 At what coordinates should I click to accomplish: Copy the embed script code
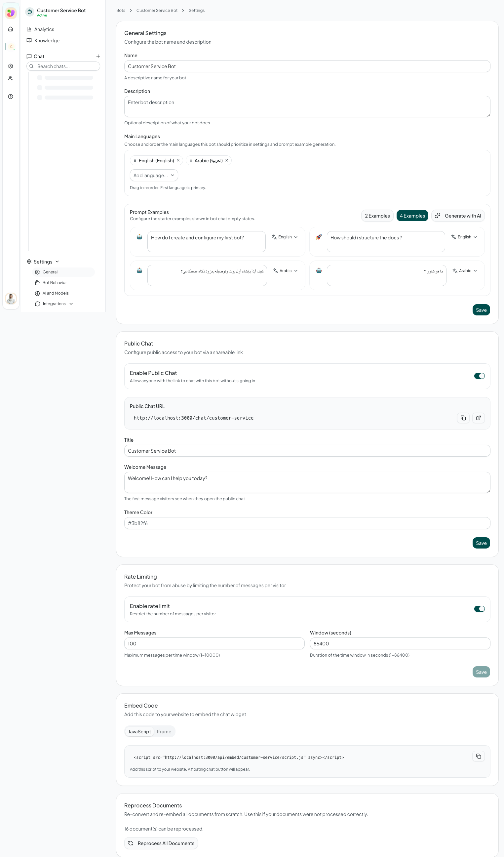click(478, 756)
